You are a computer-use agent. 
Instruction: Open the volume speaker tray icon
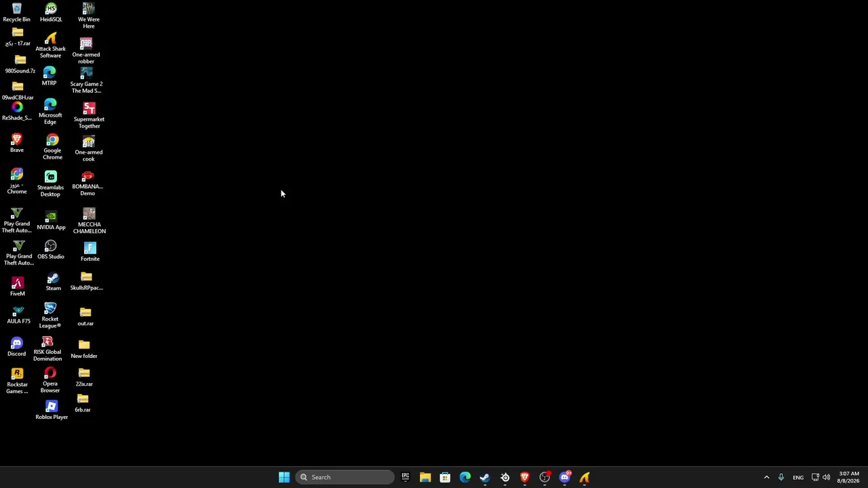pyautogui.click(x=826, y=477)
